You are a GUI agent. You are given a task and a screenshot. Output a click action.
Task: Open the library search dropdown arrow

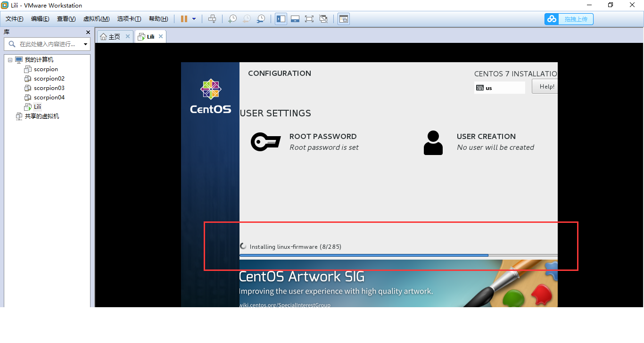85,44
